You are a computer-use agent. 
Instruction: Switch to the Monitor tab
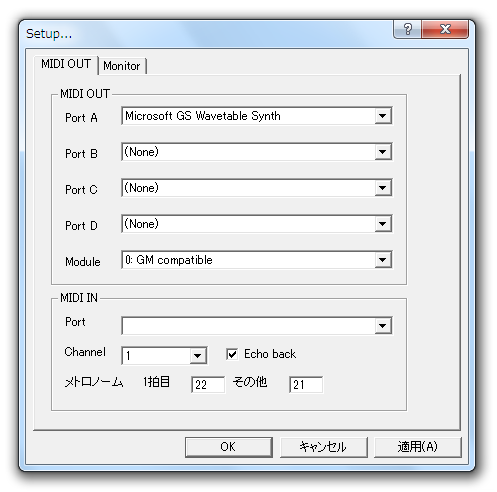tap(122, 66)
